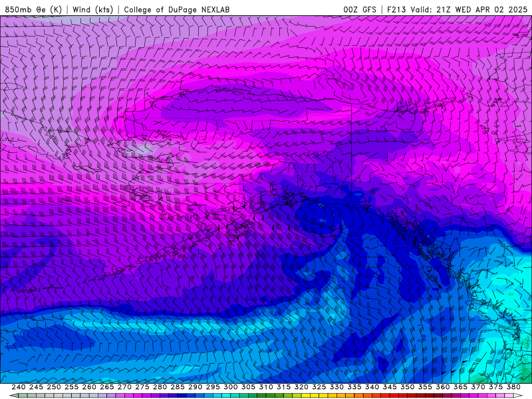Click the 375 value on the color scale
Viewport: 532px width, 399px height.
tap(495, 387)
